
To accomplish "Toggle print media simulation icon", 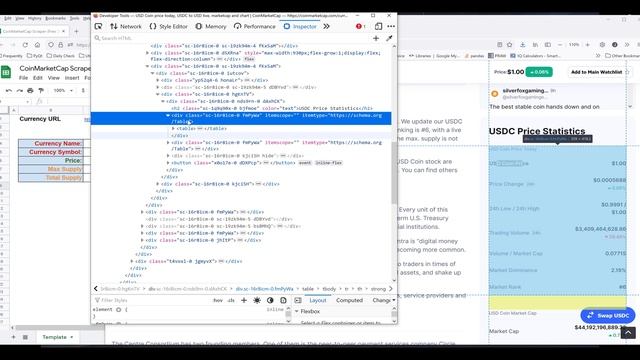I will tap(283, 300).
